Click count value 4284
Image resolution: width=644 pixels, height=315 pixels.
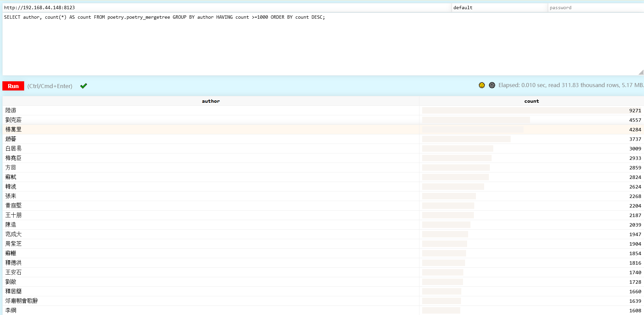[x=635, y=130]
